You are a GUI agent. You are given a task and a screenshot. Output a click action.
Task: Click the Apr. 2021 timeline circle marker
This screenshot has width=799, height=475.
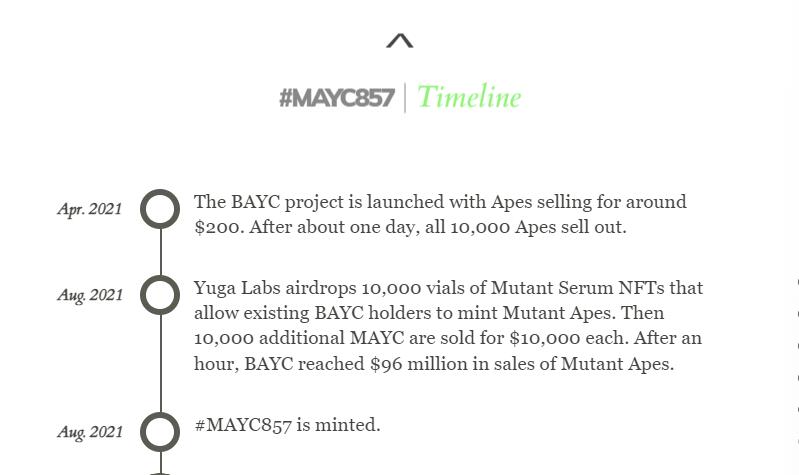click(160, 209)
